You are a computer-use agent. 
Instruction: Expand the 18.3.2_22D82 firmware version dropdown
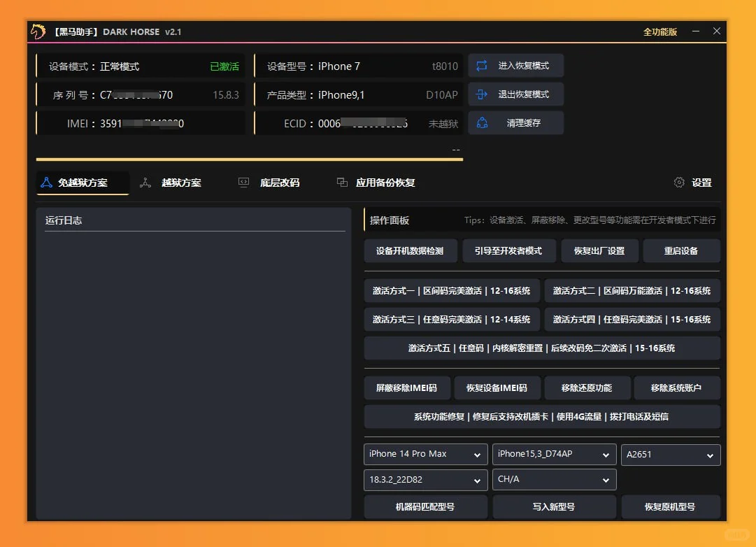pyautogui.click(x=425, y=479)
